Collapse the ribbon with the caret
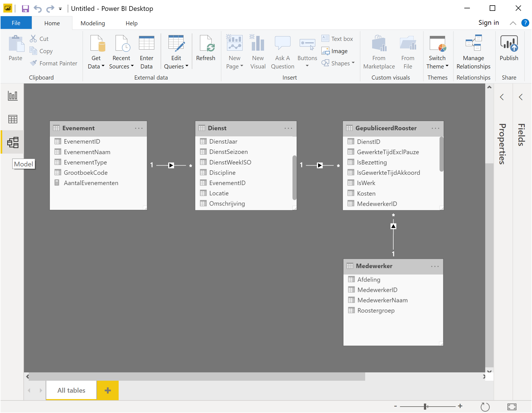This screenshot has width=532, height=413. [x=513, y=23]
